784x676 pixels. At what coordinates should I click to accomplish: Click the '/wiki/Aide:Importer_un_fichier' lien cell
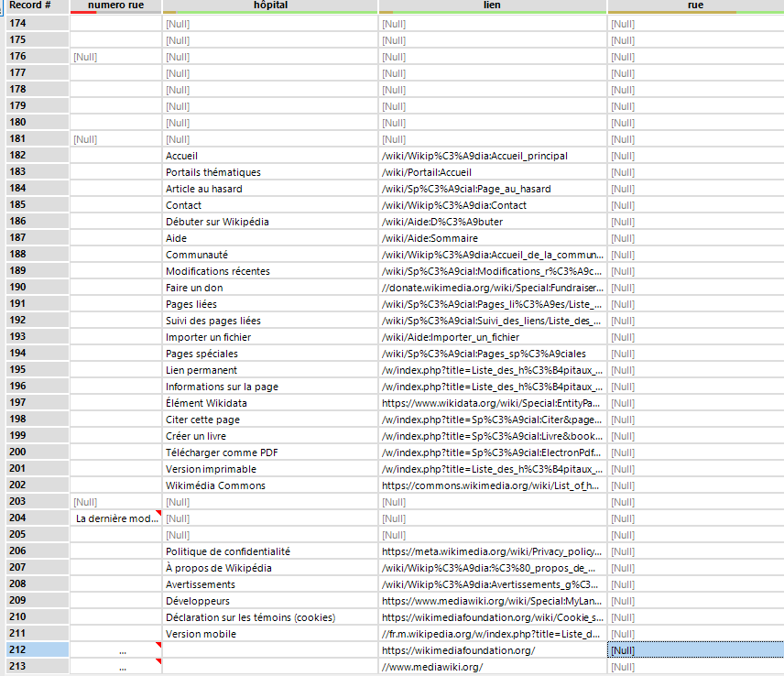493,337
